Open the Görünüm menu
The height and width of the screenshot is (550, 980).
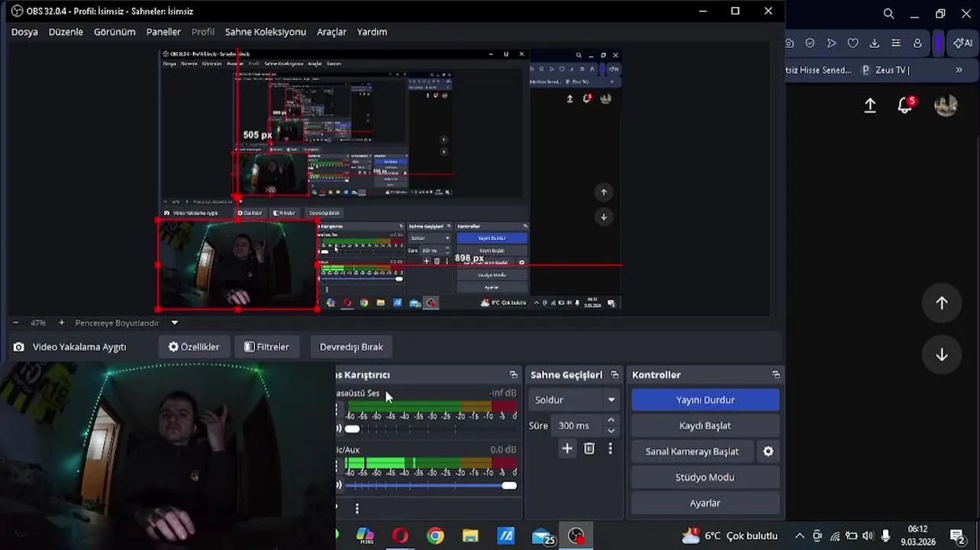(114, 32)
